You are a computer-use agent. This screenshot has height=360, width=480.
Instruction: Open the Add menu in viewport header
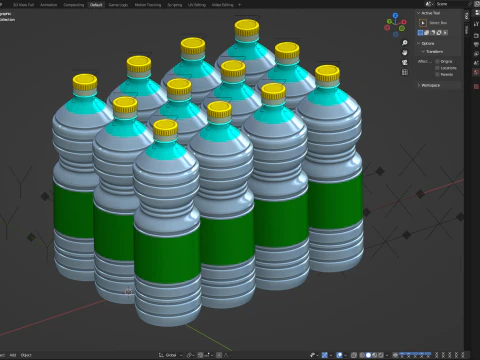(13, 355)
